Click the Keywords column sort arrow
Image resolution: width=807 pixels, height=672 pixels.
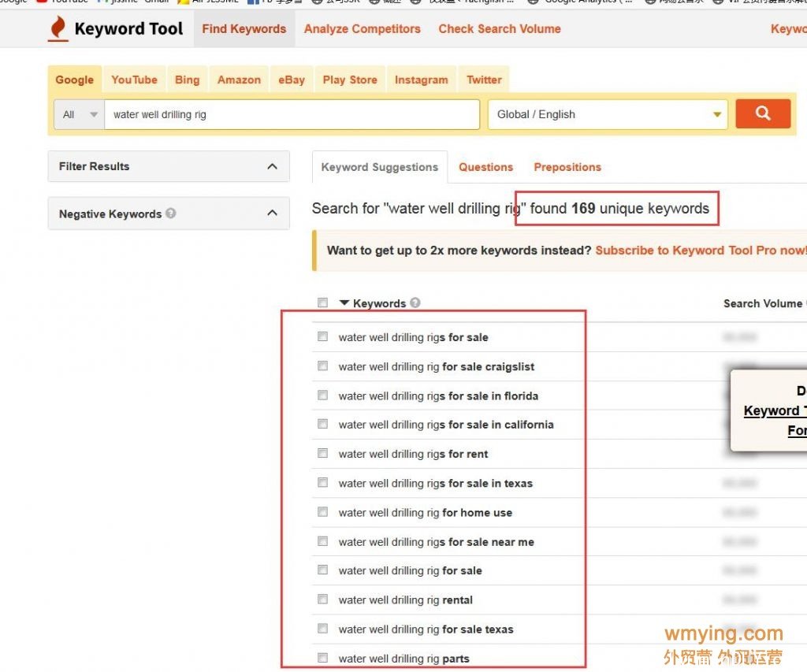tap(344, 303)
